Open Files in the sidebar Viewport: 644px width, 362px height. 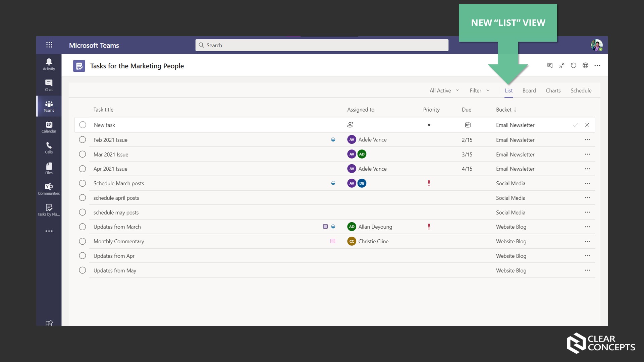(x=49, y=169)
